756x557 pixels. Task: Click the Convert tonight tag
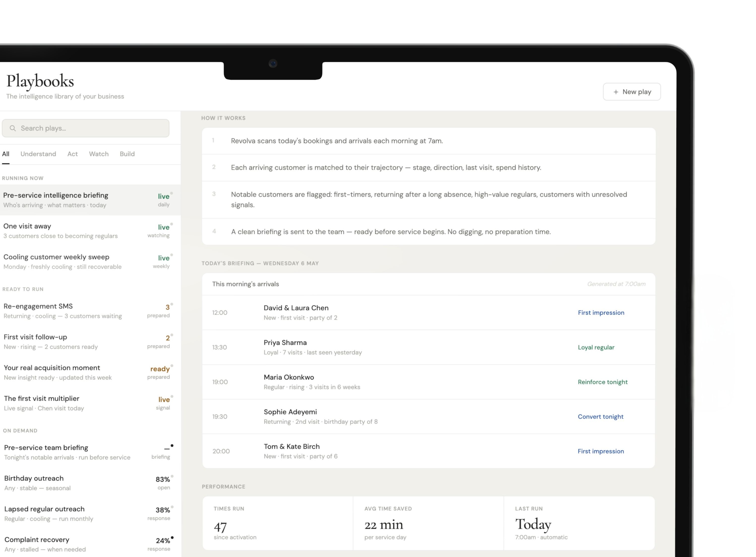(x=600, y=417)
